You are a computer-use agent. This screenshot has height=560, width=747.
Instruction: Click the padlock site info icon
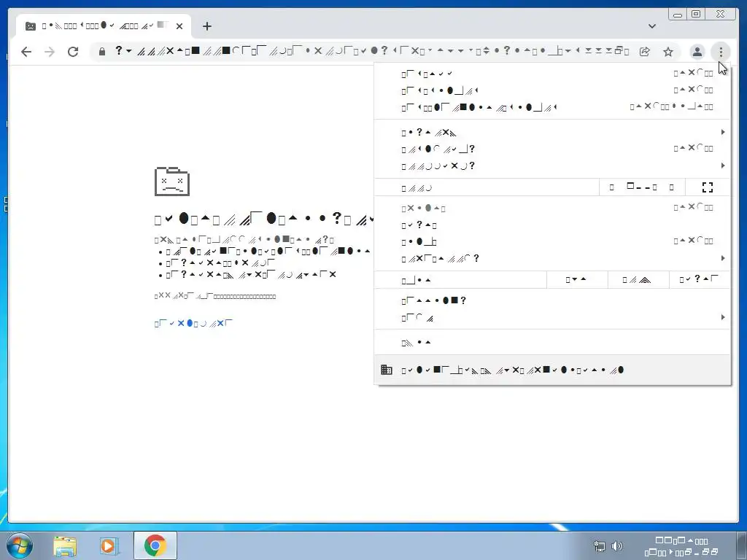(x=101, y=52)
